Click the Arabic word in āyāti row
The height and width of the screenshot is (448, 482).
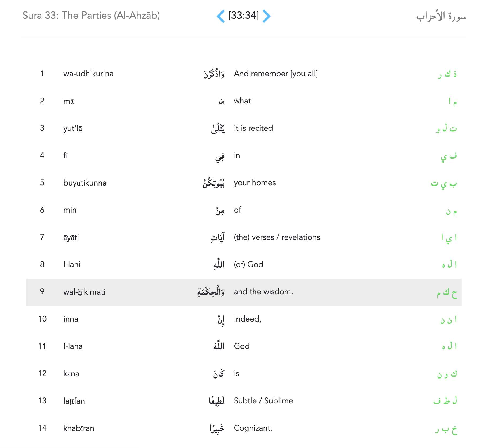click(x=217, y=237)
